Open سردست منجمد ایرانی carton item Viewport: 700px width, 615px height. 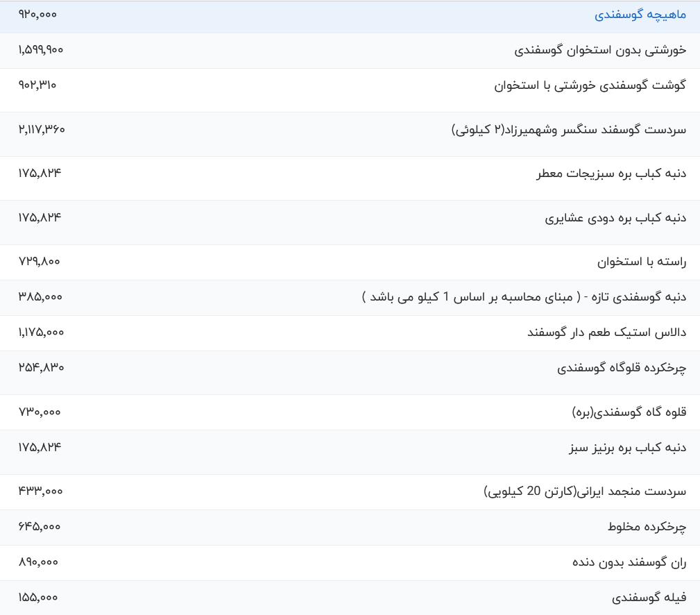tap(585, 491)
